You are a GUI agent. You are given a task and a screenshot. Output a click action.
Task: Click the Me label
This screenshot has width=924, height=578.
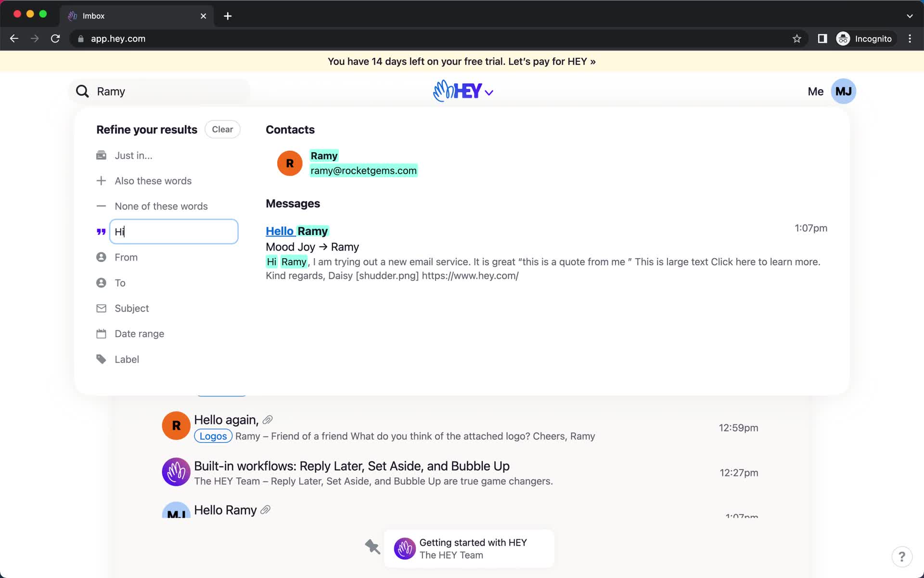(815, 92)
